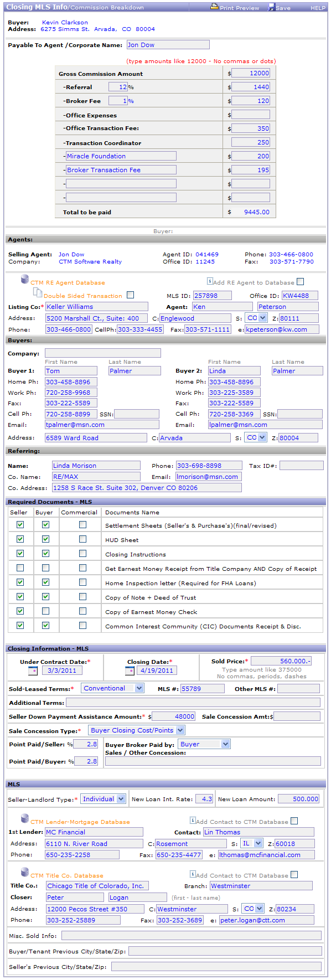Click the Save disk icon
The height and width of the screenshot is (980, 331).
(x=271, y=7)
